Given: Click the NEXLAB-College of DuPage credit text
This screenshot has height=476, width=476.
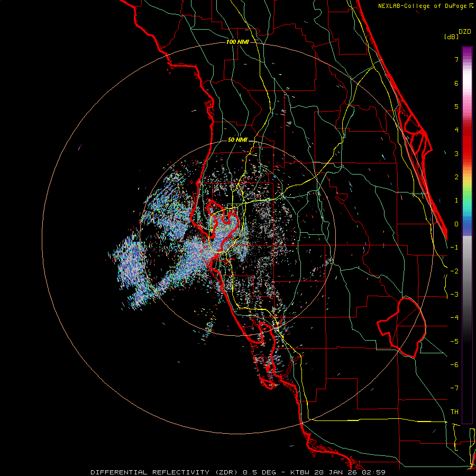Looking at the screenshot, I should [x=423, y=6].
